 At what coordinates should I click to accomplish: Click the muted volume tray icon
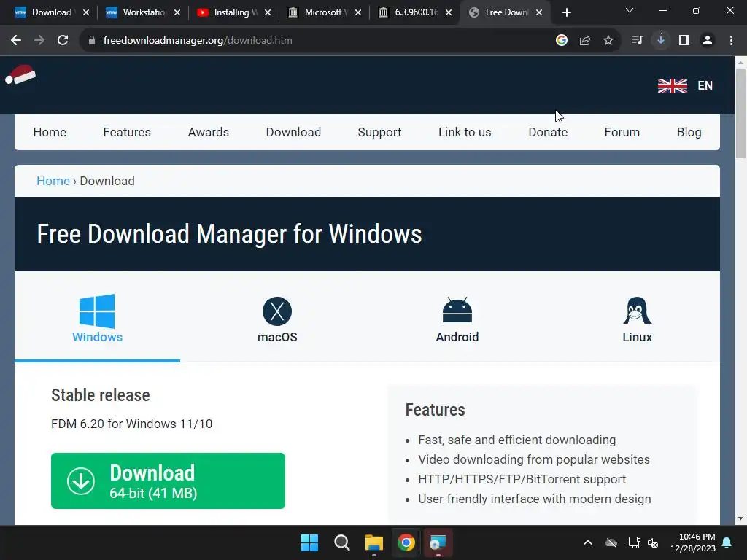(653, 542)
